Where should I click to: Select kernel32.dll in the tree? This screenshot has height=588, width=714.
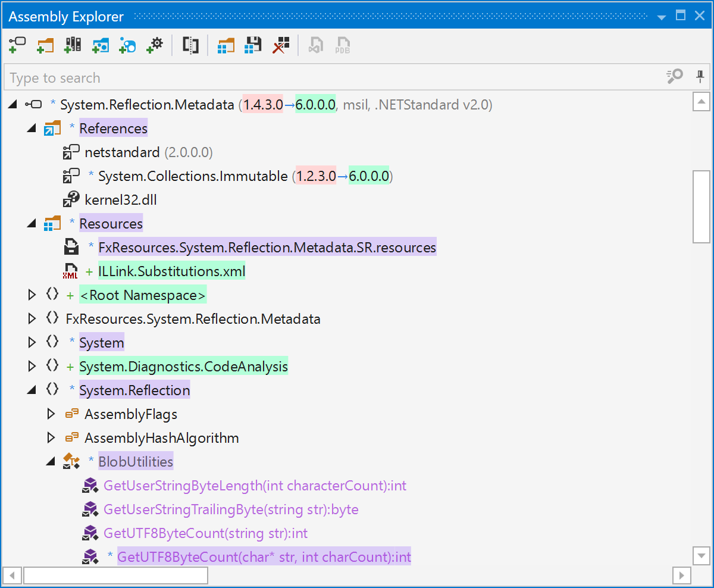(121, 200)
